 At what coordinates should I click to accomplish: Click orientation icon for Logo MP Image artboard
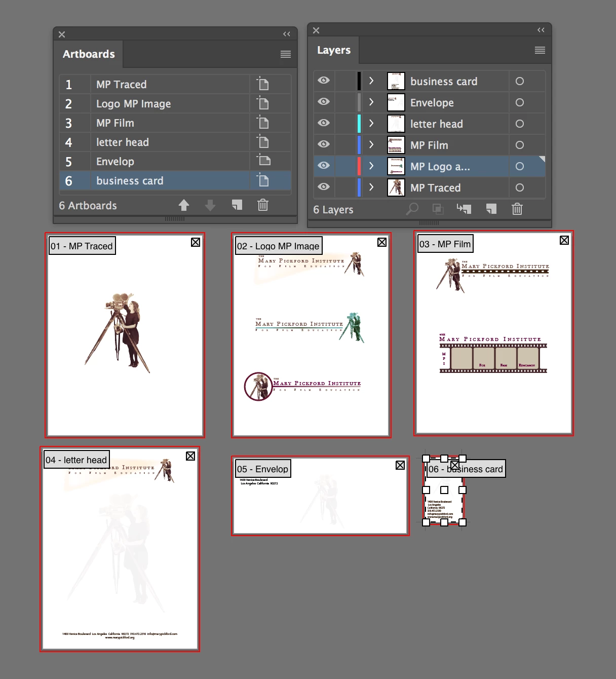pos(262,103)
